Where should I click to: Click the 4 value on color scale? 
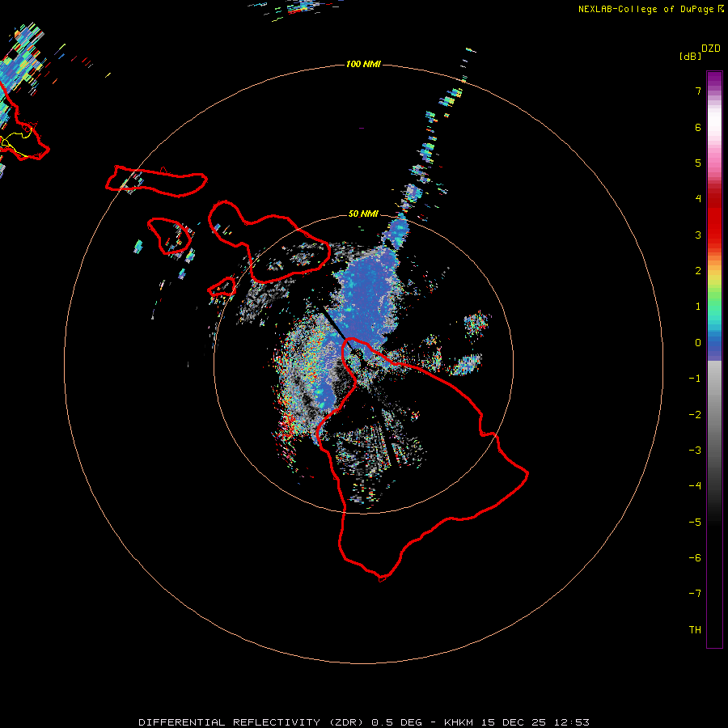point(698,199)
